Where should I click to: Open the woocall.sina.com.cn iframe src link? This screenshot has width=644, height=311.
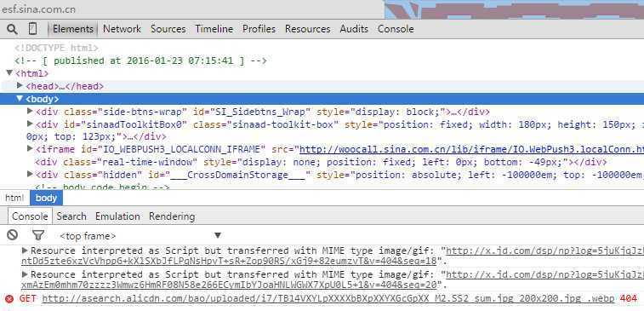pos(471,149)
